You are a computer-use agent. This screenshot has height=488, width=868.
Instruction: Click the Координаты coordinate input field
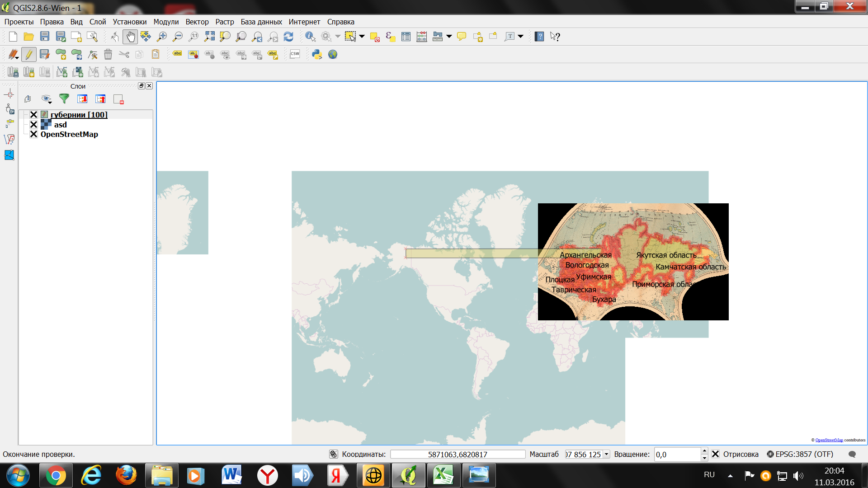tap(458, 455)
